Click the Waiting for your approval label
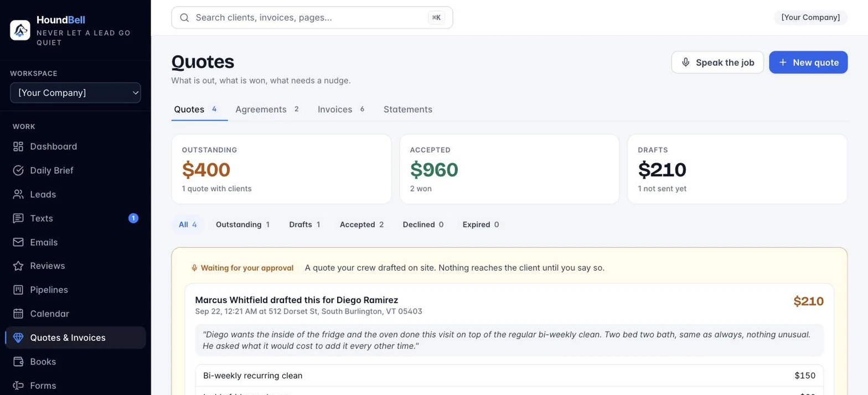This screenshot has width=868, height=395. click(x=242, y=268)
